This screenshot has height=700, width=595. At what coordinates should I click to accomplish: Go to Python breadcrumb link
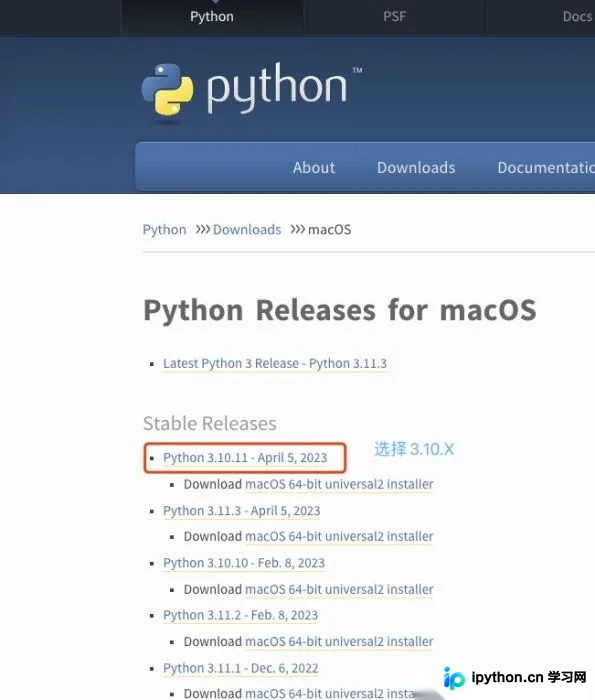point(164,229)
